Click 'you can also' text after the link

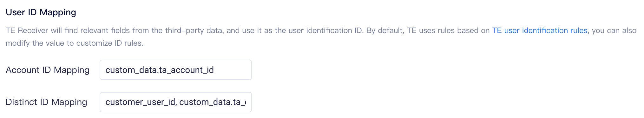coord(614,30)
